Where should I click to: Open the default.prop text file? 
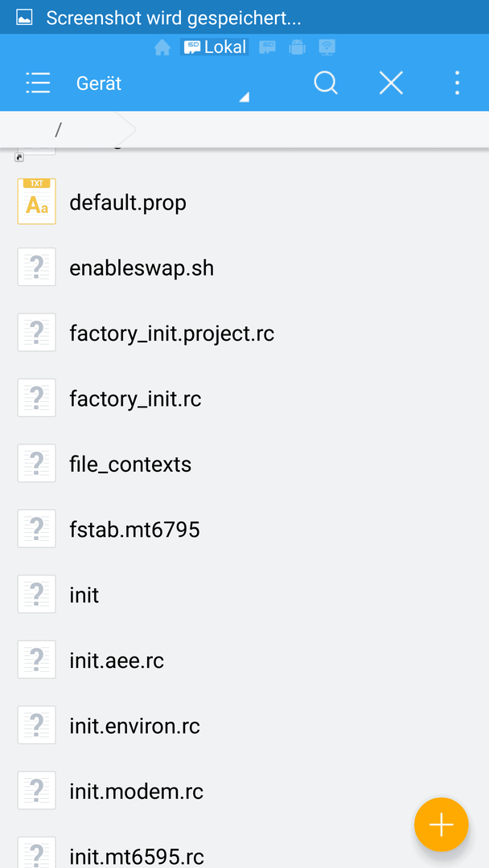(x=244, y=203)
